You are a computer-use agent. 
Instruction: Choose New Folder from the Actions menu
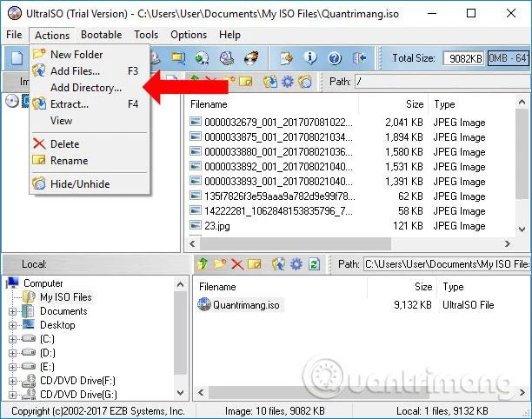point(90,54)
